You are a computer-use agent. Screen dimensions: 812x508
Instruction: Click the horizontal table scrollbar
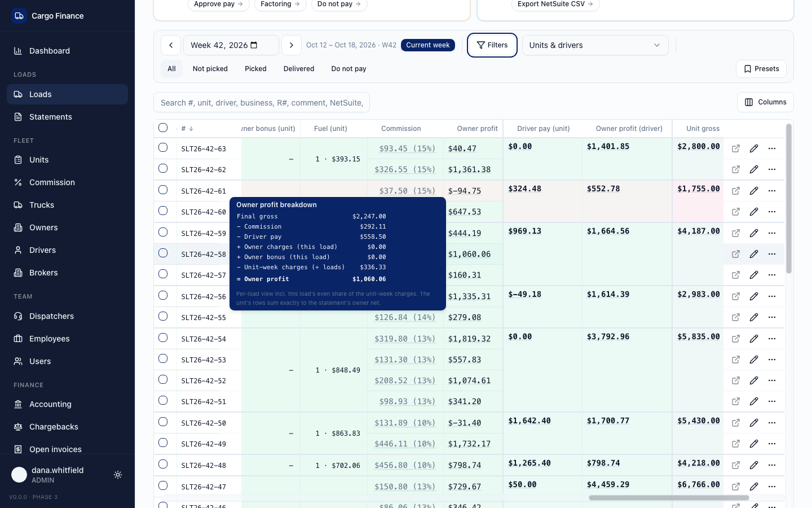pyautogui.click(x=669, y=498)
